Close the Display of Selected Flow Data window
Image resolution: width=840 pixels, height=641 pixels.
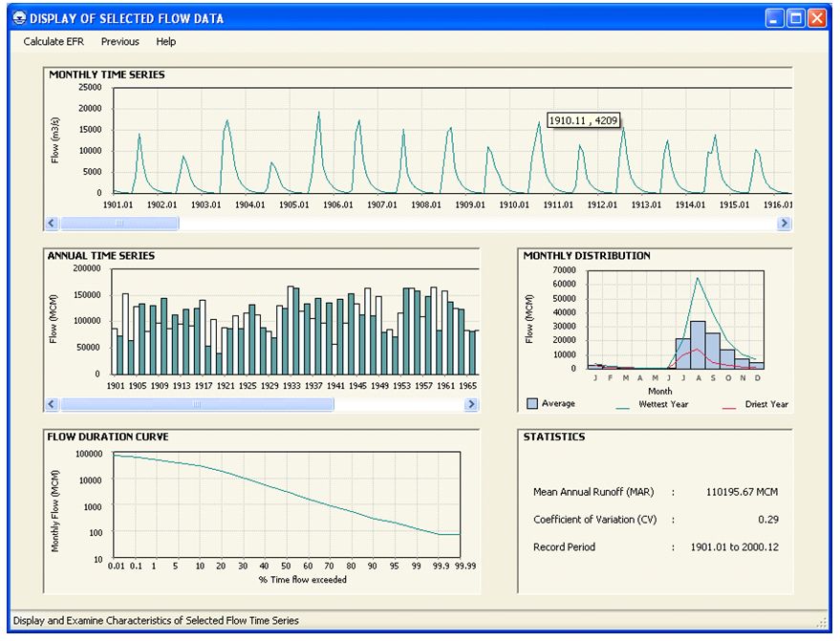point(817,18)
